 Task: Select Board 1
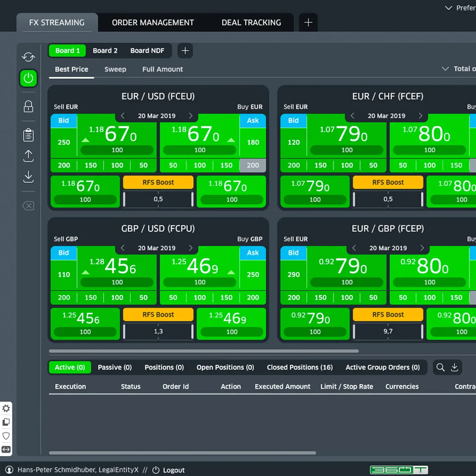coord(67,51)
